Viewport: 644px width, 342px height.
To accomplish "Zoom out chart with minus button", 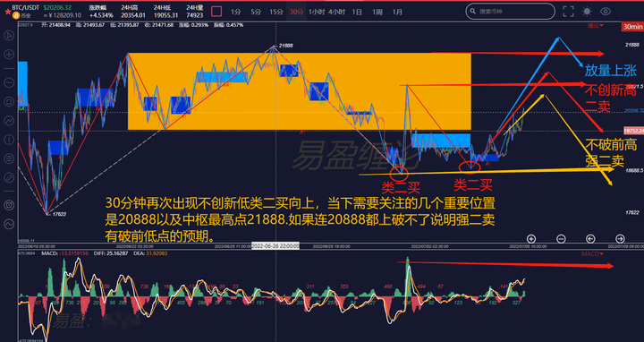I will [x=561, y=238].
